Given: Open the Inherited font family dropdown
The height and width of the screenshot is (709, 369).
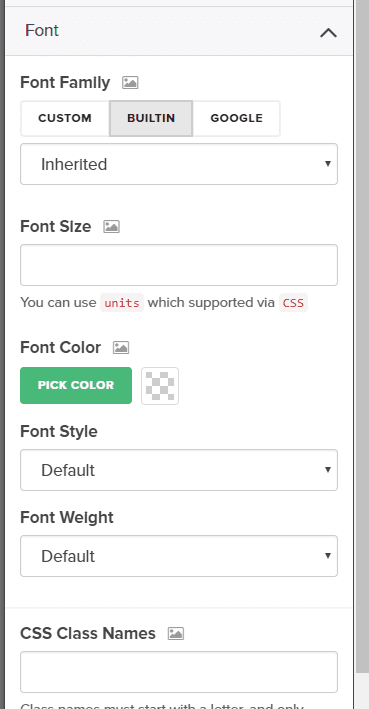Looking at the screenshot, I should tap(179, 164).
